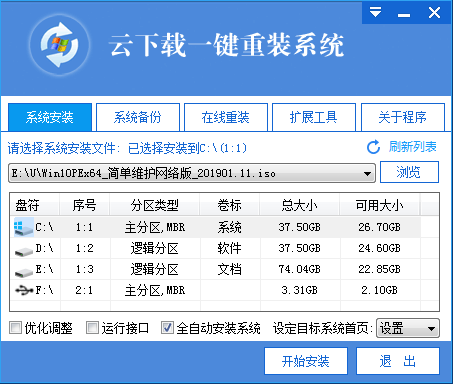Click the 总大小 column header
This screenshot has height=384, width=453.
300,205
